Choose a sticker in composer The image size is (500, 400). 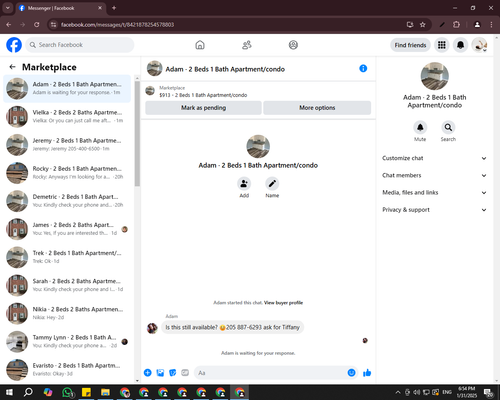[x=173, y=373]
